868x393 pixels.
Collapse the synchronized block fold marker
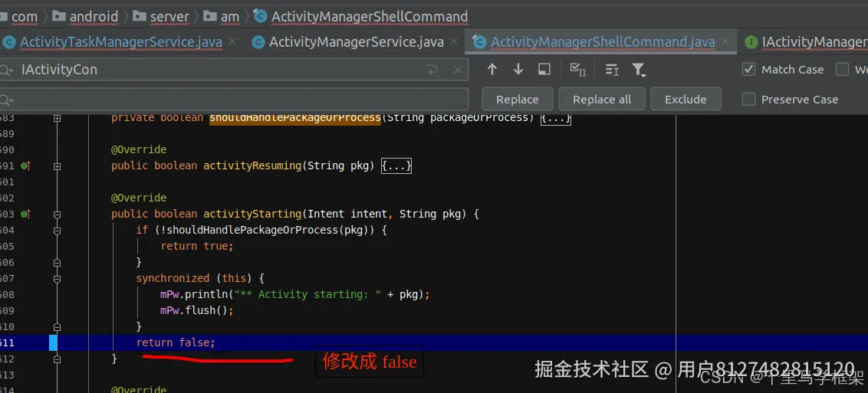pyautogui.click(x=57, y=279)
